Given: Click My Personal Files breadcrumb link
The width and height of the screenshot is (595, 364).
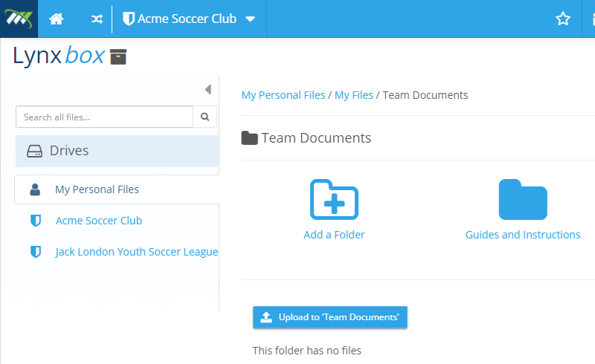Looking at the screenshot, I should (283, 95).
